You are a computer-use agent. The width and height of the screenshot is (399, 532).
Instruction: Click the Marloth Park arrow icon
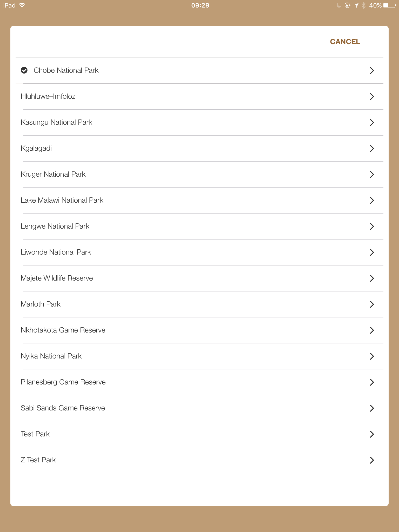[372, 304]
